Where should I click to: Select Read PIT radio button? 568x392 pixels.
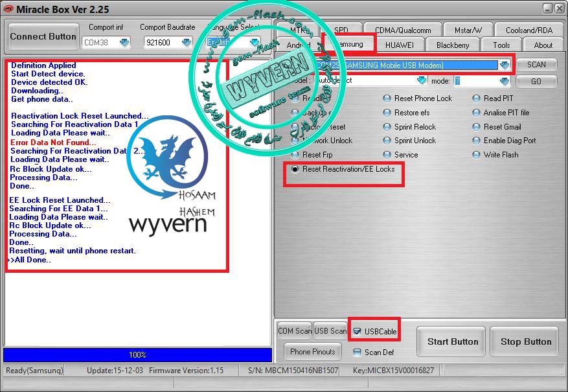tap(476, 98)
